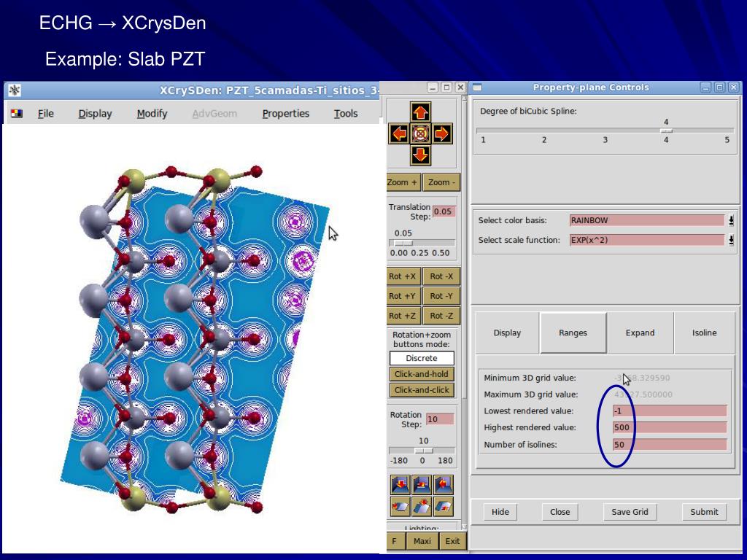Open the Display menu in the menu bar
This screenshot has height=560, width=747.
96,113
